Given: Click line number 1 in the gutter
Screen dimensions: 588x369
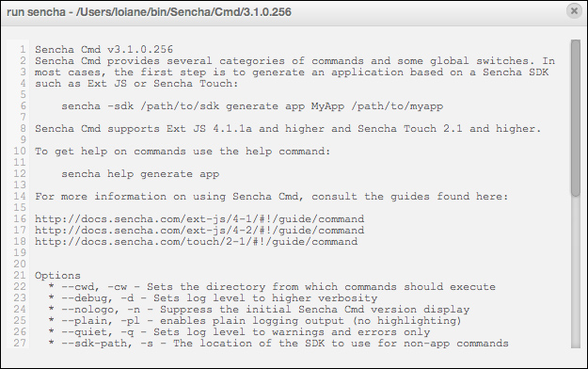Looking at the screenshot, I should tap(23, 50).
